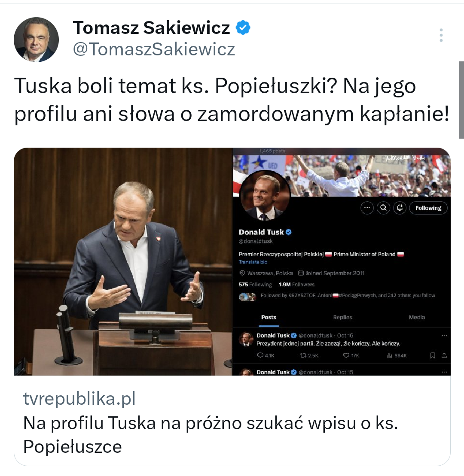Click the Following button on Tusk's profile

[428, 208]
